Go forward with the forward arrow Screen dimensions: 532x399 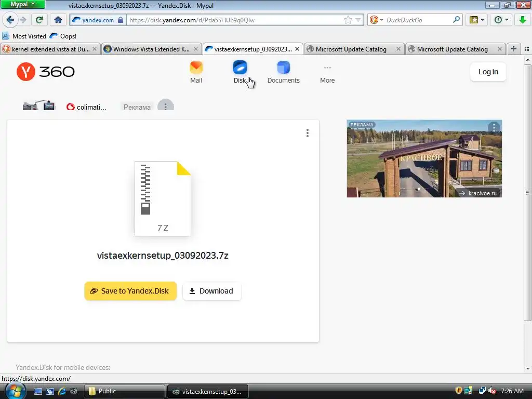(23, 20)
